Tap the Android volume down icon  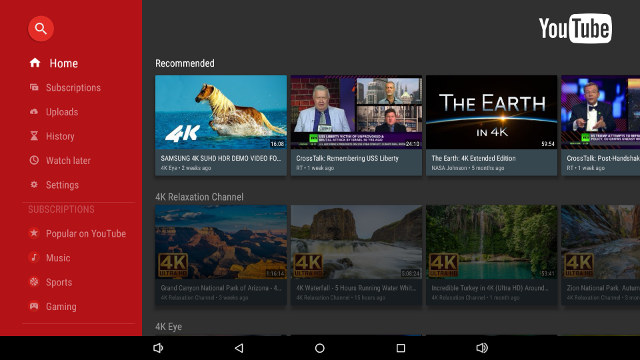158,348
